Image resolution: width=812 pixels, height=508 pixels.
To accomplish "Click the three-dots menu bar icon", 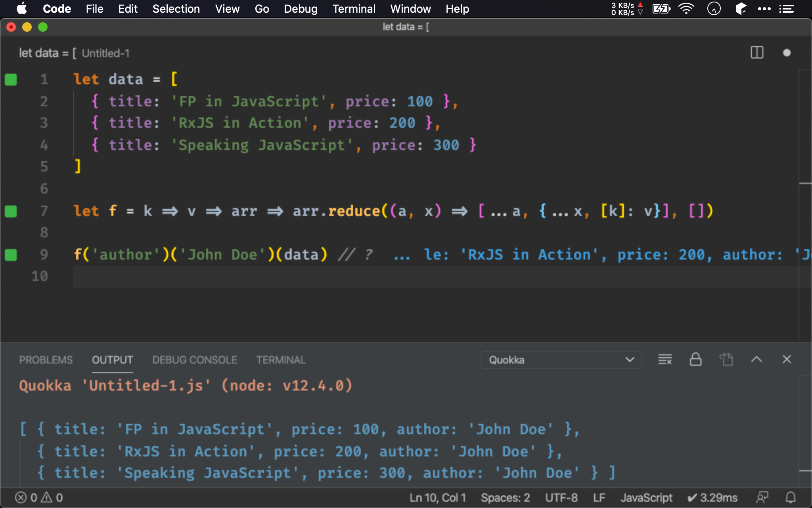I will (x=764, y=9).
